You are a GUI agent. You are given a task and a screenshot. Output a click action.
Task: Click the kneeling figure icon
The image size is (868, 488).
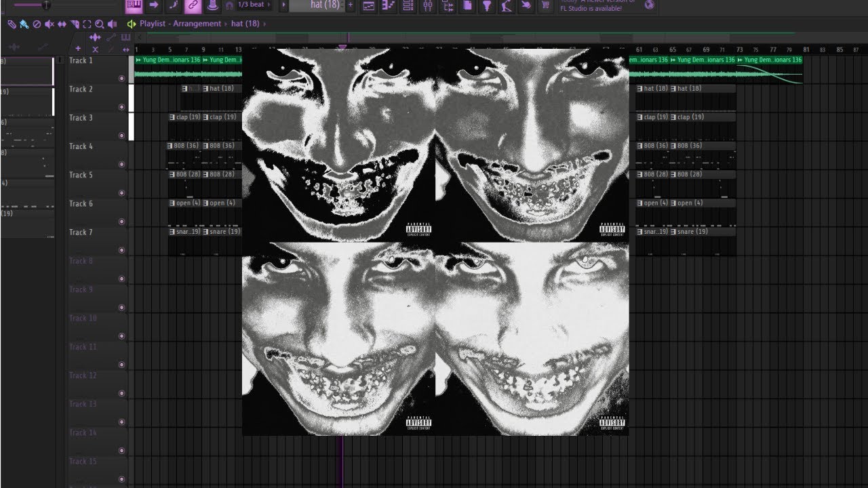pyautogui.click(x=507, y=5)
